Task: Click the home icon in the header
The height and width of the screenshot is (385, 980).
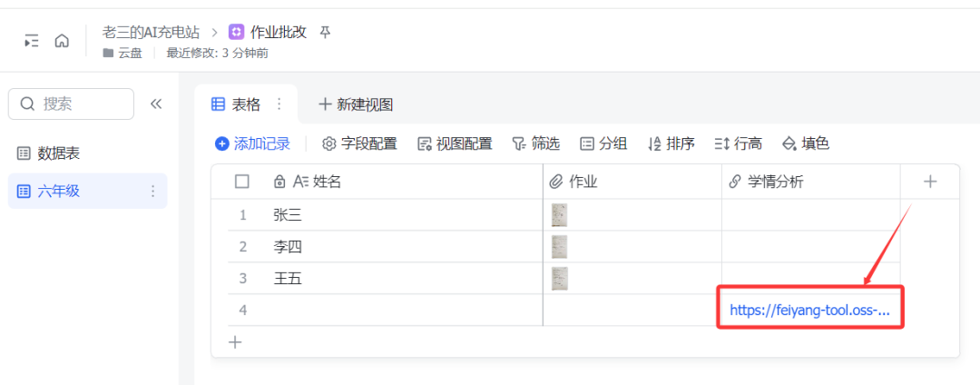Action: (62, 41)
